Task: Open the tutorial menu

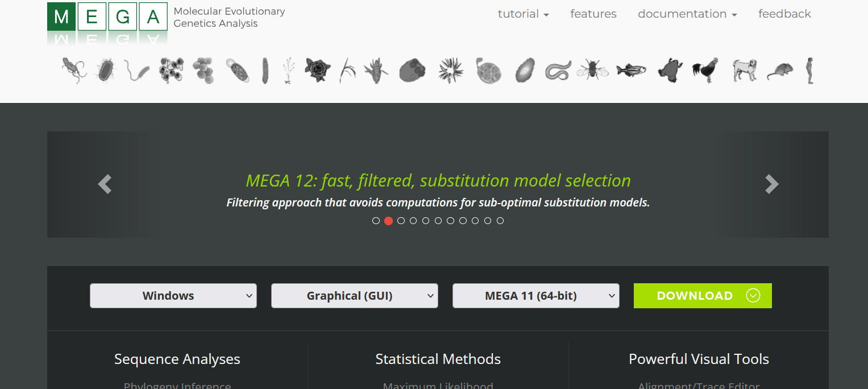Action: [x=523, y=14]
